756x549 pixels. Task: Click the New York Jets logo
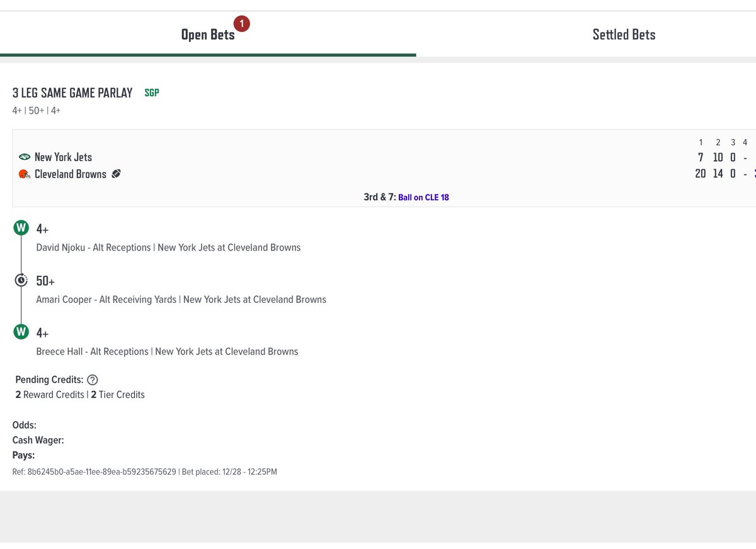[25, 157]
